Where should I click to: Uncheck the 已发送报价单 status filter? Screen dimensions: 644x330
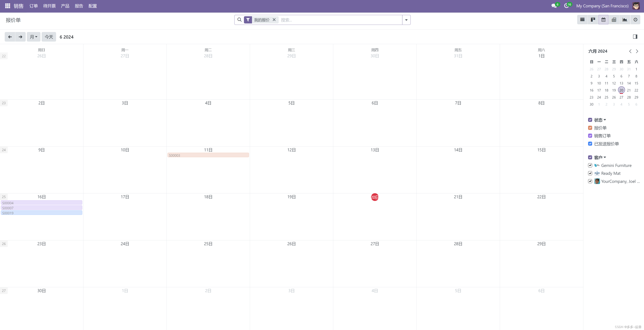(590, 144)
